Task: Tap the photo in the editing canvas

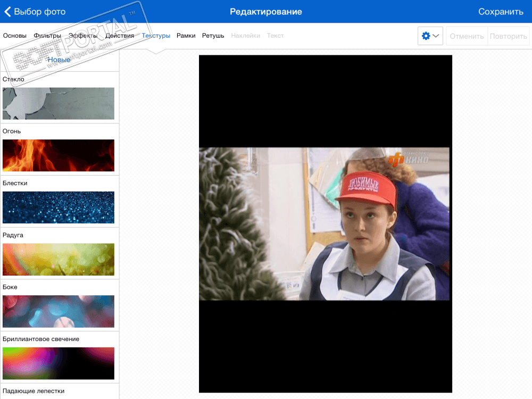Action: point(325,223)
